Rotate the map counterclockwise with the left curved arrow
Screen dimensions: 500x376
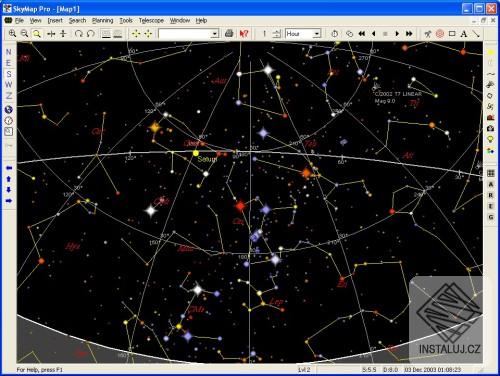point(79,34)
